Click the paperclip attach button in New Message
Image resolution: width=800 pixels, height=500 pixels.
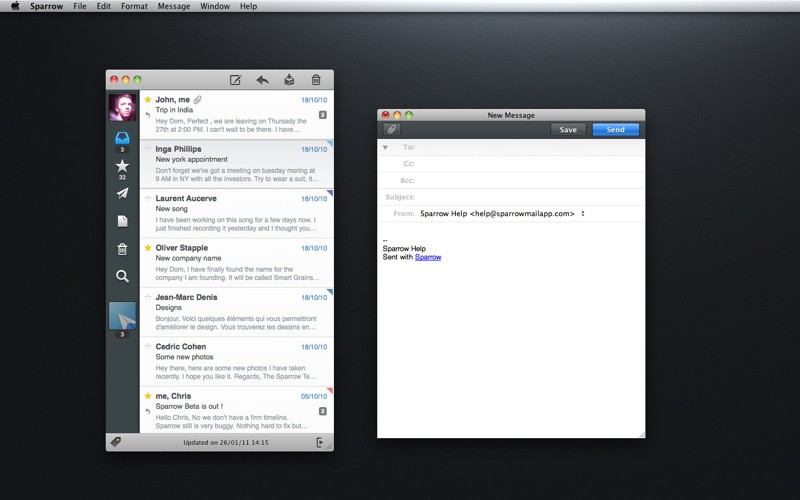tap(392, 129)
